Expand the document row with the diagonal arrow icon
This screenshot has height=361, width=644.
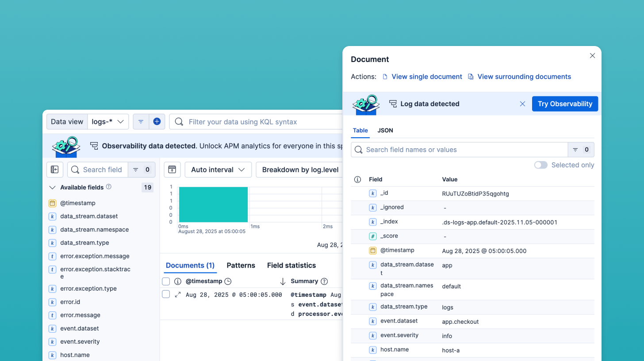coord(178,294)
